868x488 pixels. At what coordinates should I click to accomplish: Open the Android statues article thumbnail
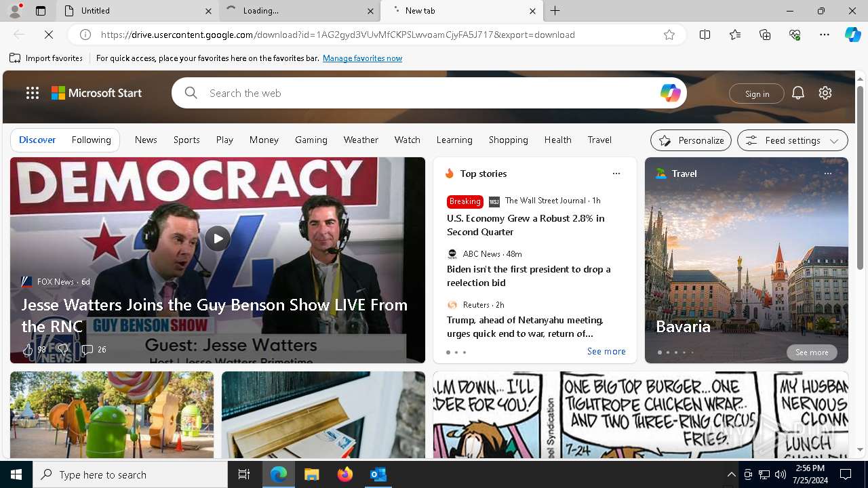[112, 415]
